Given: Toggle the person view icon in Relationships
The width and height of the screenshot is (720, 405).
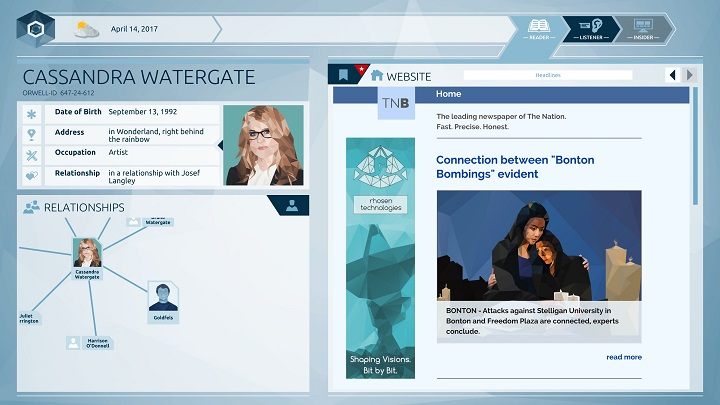Looking at the screenshot, I should pyautogui.click(x=292, y=206).
